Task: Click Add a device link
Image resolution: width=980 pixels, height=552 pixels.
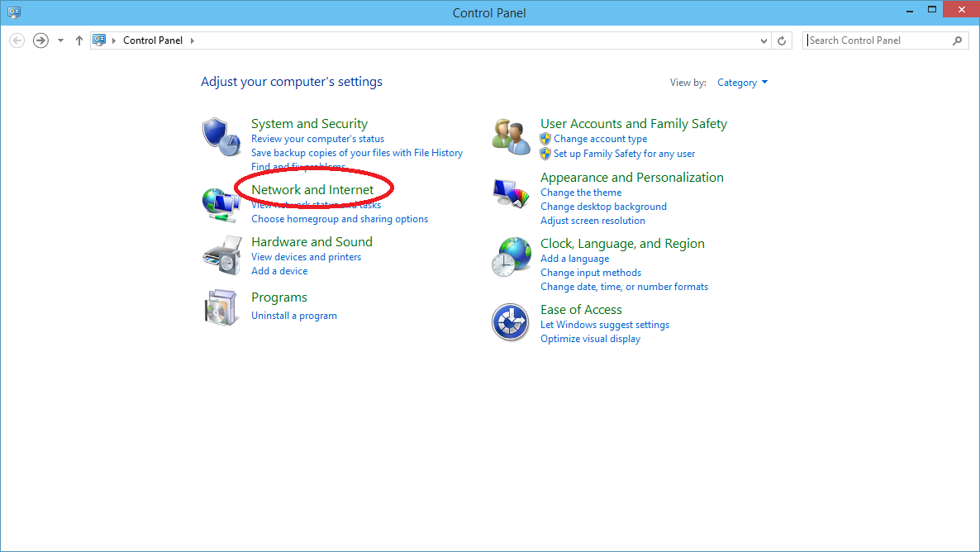Action: pos(279,271)
